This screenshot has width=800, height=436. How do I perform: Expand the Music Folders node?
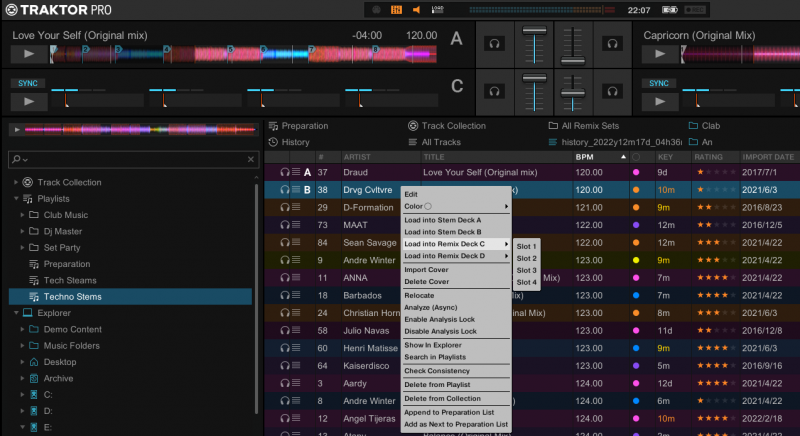(22, 345)
